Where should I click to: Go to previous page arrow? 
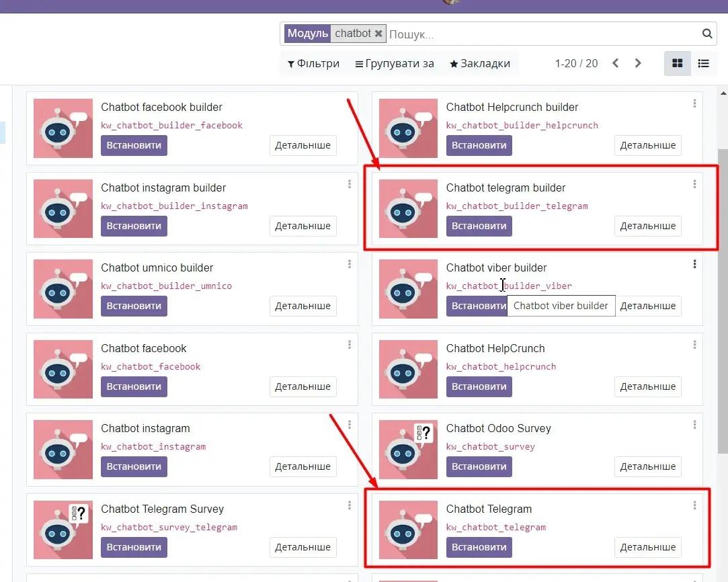tap(615, 63)
